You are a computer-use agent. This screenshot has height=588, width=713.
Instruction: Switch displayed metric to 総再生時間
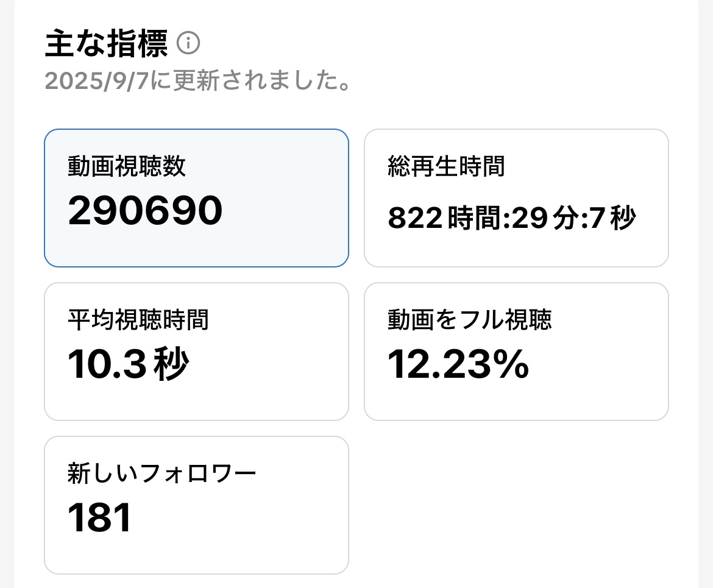click(x=516, y=197)
